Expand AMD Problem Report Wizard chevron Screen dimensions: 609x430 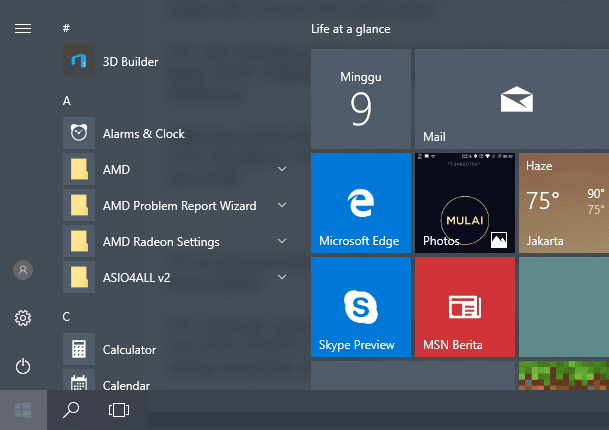(282, 205)
